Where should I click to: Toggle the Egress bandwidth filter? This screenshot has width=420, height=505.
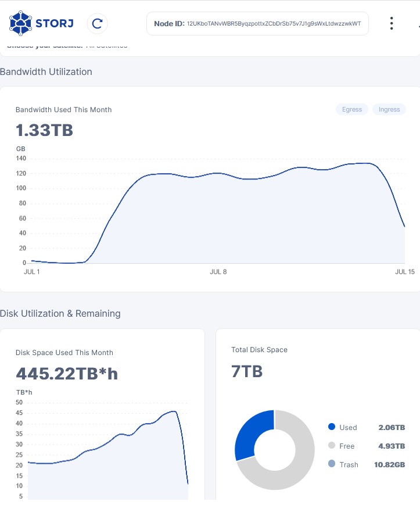pos(351,109)
